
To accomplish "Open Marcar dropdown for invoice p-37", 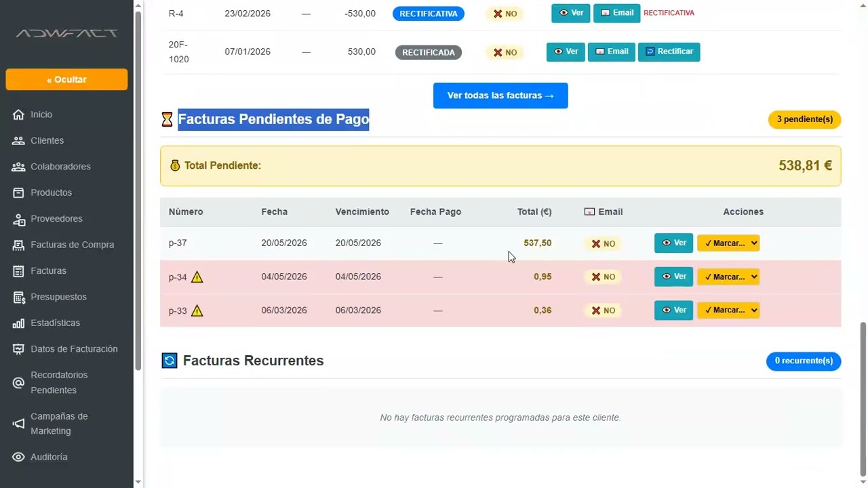I will [x=728, y=243].
